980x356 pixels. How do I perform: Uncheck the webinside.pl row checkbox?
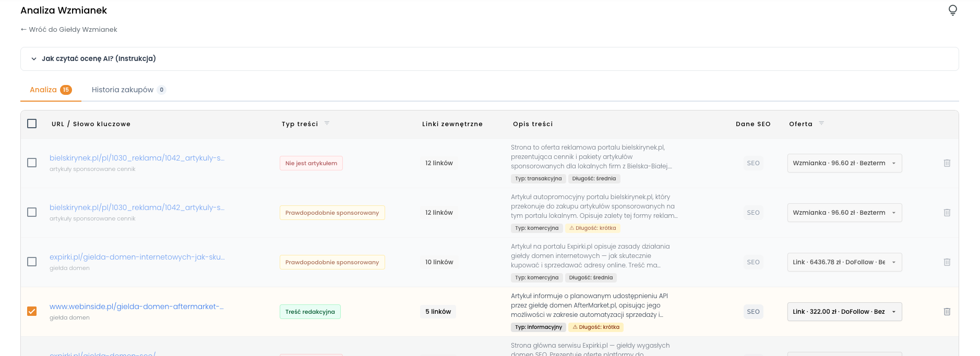[32, 311]
